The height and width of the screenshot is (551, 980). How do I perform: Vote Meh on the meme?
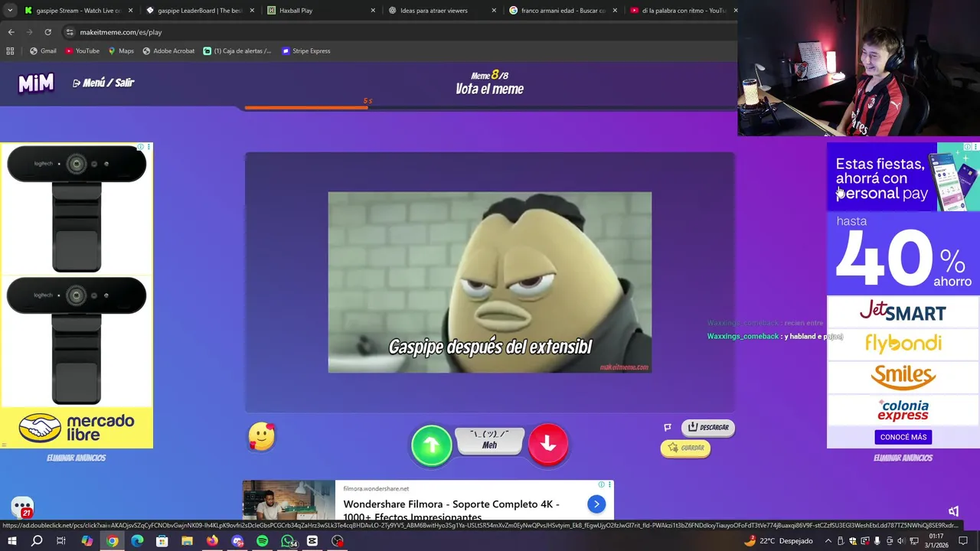(489, 440)
